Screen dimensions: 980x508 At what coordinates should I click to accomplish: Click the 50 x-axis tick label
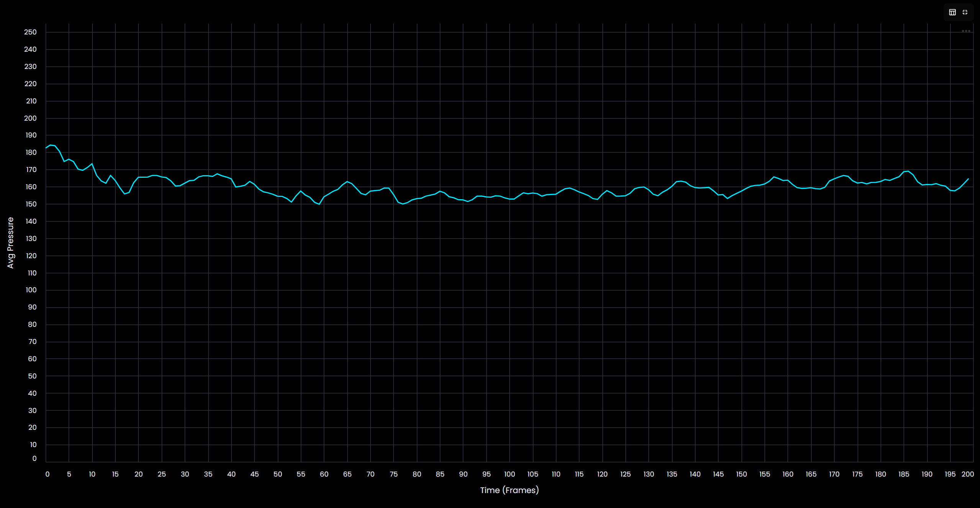click(x=278, y=474)
